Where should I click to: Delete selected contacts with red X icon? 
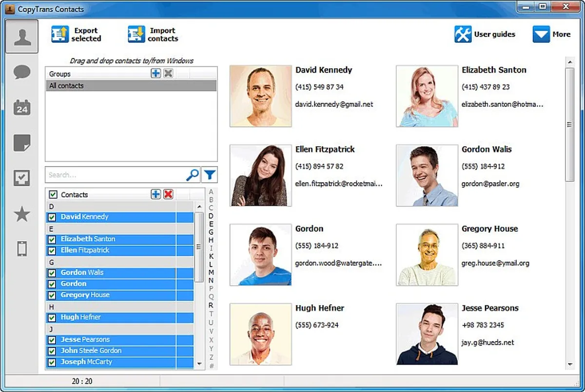click(x=168, y=194)
